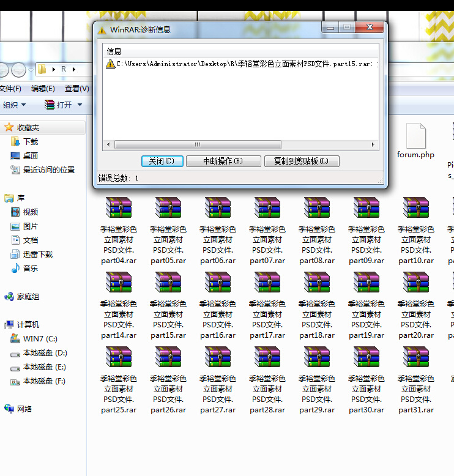Click the forum.php file icon
Image resolution: width=454 pixels, height=476 pixels.
[x=415, y=136]
